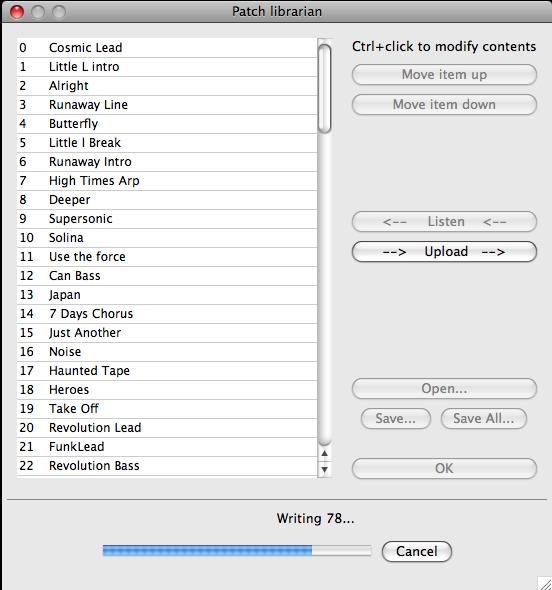Click the Save... button
Screen dimensions: 552x590
point(395,418)
